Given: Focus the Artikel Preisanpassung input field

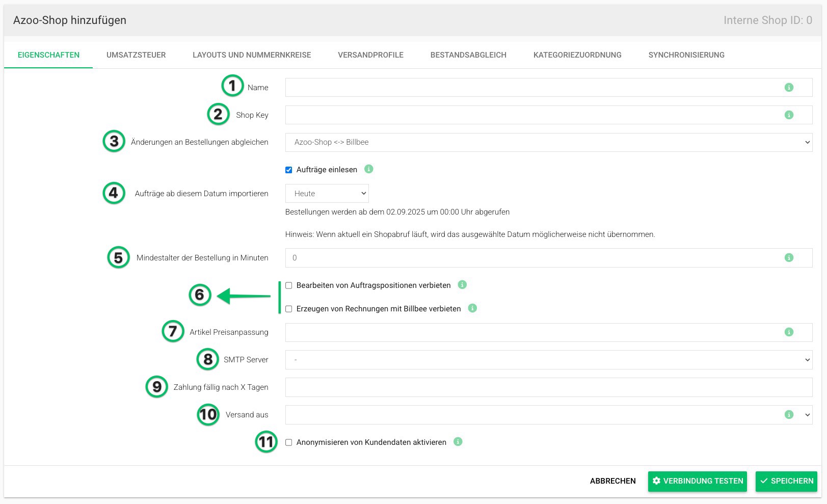Looking at the screenshot, I should click(549, 332).
